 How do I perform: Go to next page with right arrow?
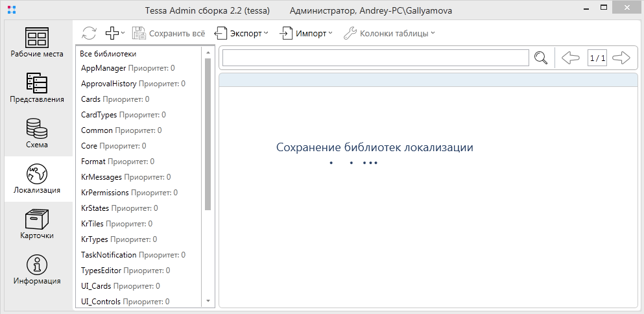[x=621, y=58]
